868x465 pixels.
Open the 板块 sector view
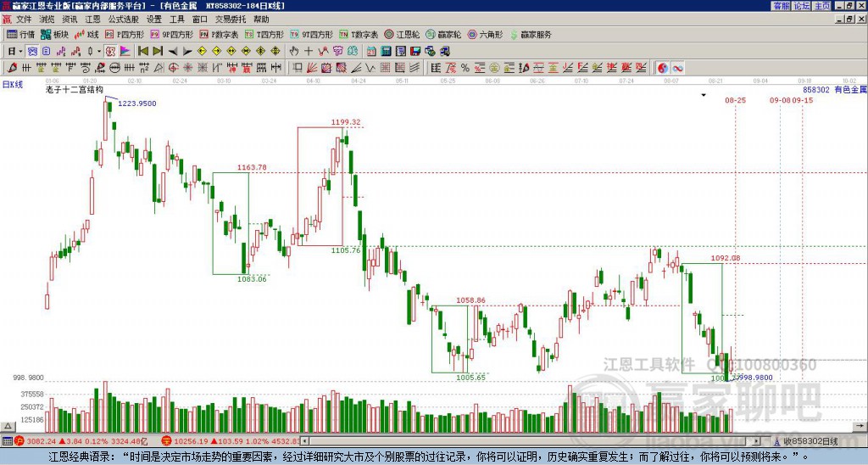point(54,34)
